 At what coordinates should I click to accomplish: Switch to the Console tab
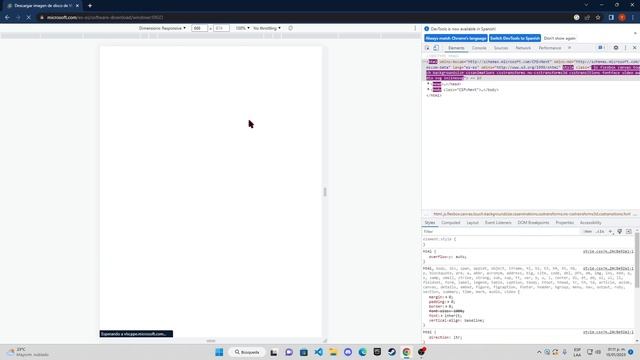pos(479,48)
